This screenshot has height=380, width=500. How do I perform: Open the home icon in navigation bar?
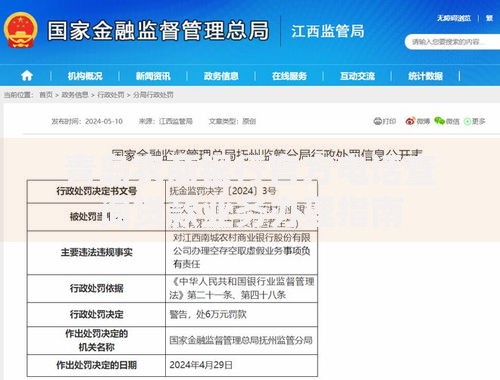[27, 76]
